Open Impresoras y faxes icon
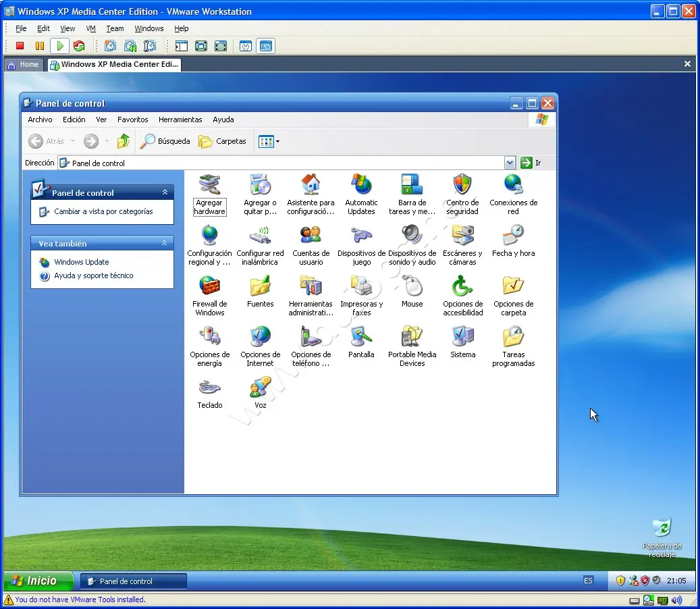 361,286
